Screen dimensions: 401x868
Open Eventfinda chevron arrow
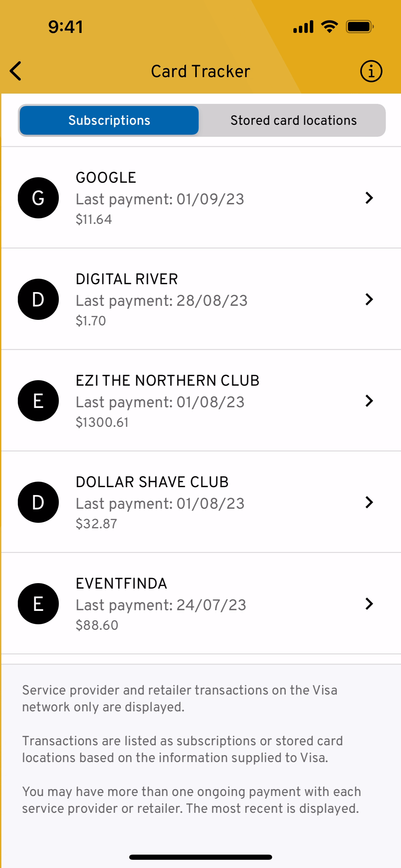pyautogui.click(x=369, y=604)
